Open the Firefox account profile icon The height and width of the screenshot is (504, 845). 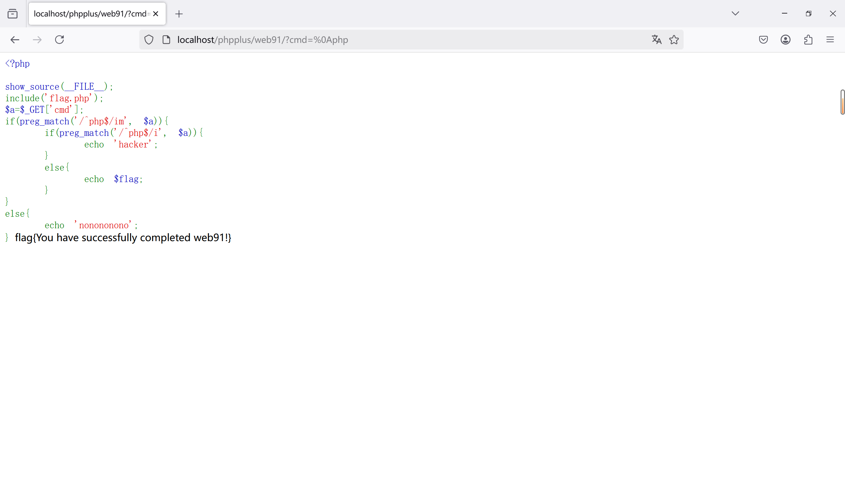click(785, 40)
